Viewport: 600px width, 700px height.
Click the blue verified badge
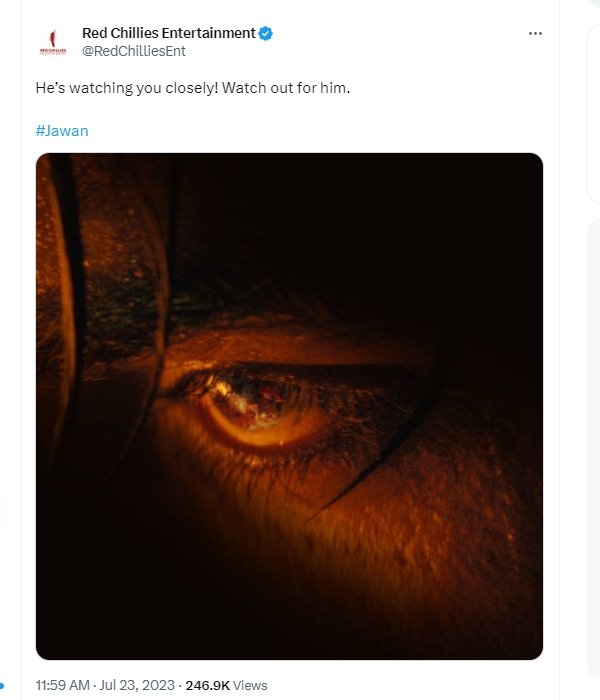point(266,34)
